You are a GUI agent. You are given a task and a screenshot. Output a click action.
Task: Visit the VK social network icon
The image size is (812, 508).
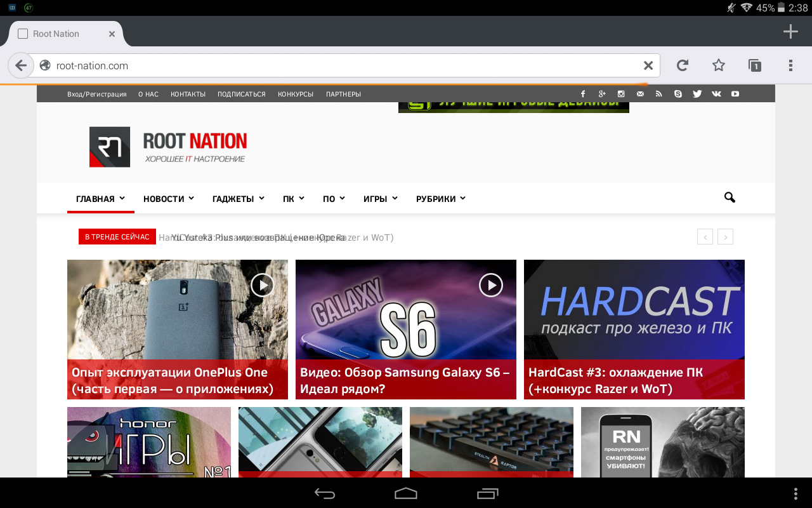(x=716, y=94)
